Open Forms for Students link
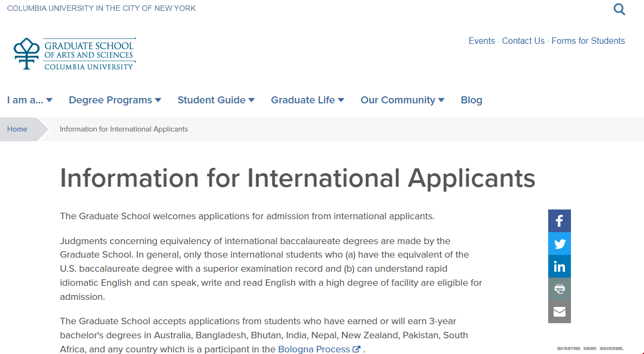The height and width of the screenshot is (354, 644). coord(588,41)
